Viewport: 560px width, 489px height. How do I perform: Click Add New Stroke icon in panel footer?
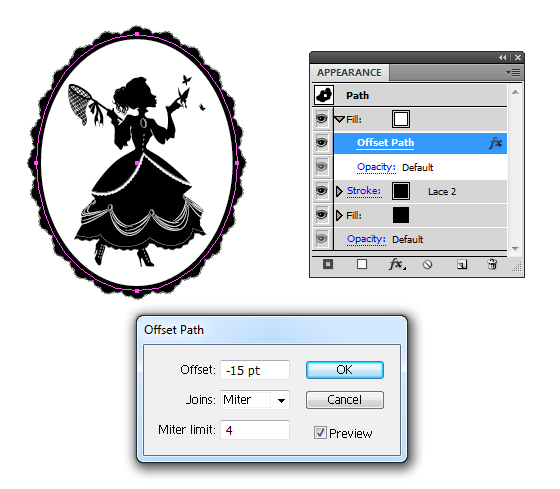click(328, 264)
